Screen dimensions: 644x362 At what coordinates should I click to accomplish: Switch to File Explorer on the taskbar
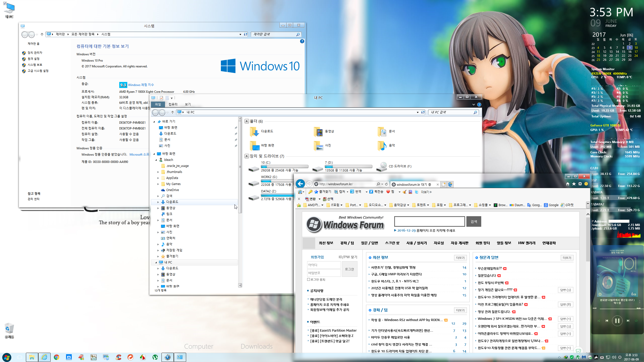click(x=32, y=357)
